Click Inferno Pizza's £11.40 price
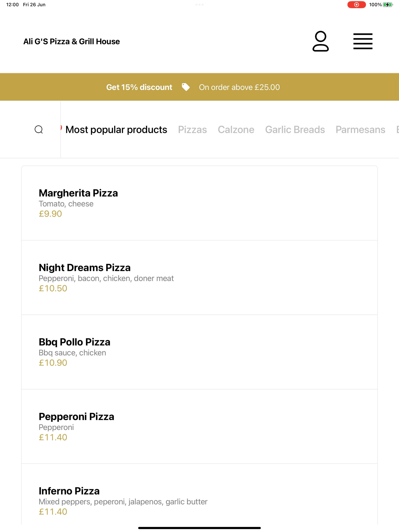 tap(53, 512)
